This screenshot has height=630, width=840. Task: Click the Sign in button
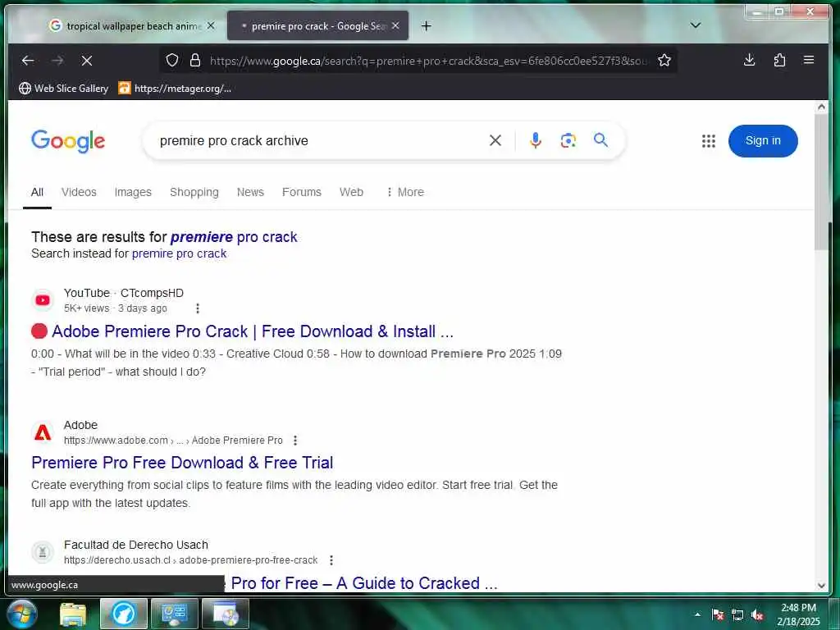(763, 141)
